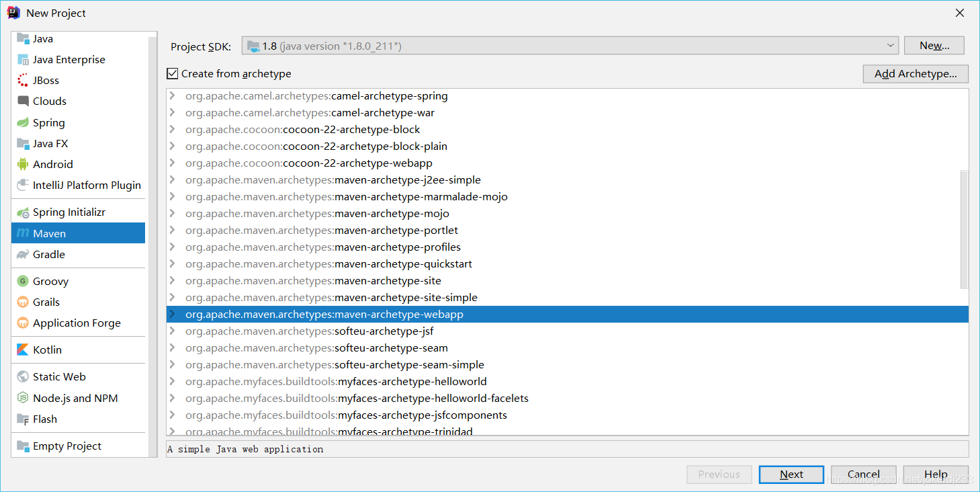Click the Cancel button
Viewport: 980px width, 492px height.
(x=863, y=474)
